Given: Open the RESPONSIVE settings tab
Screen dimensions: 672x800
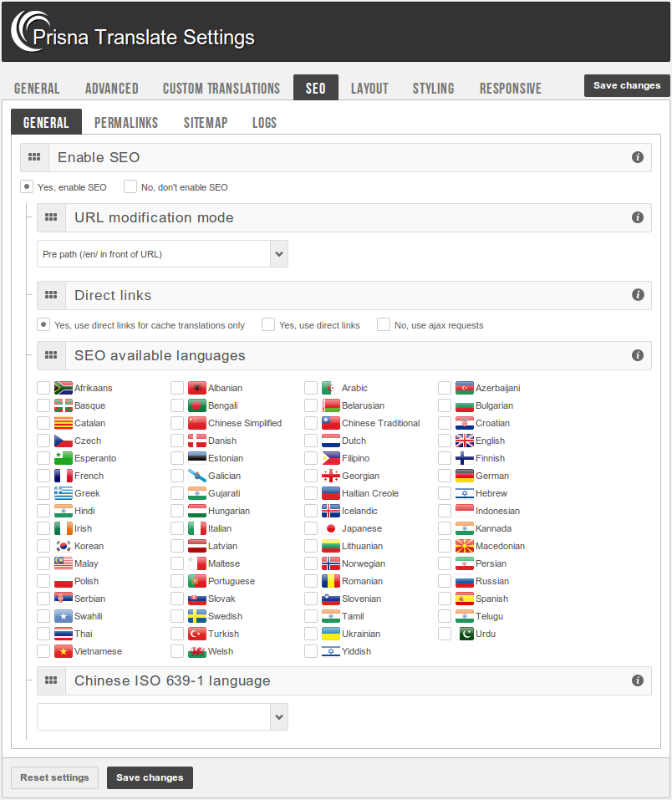Looking at the screenshot, I should [x=510, y=87].
